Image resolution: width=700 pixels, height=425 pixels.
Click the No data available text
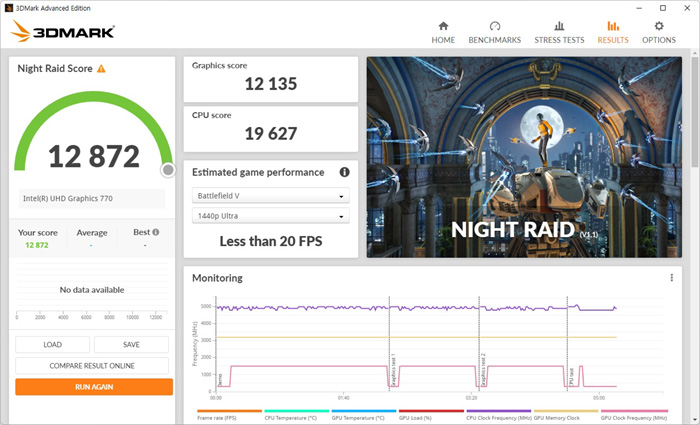pyautogui.click(x=92, y=290)
